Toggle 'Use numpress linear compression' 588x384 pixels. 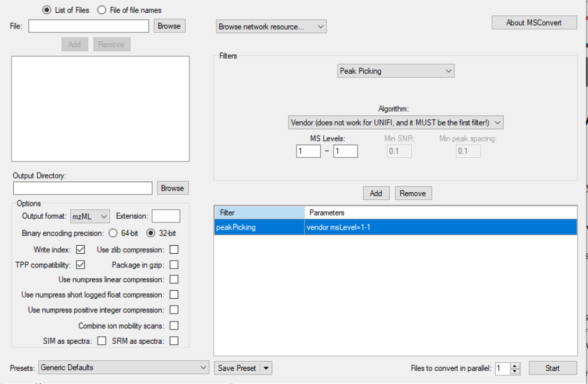pos(173,279)
